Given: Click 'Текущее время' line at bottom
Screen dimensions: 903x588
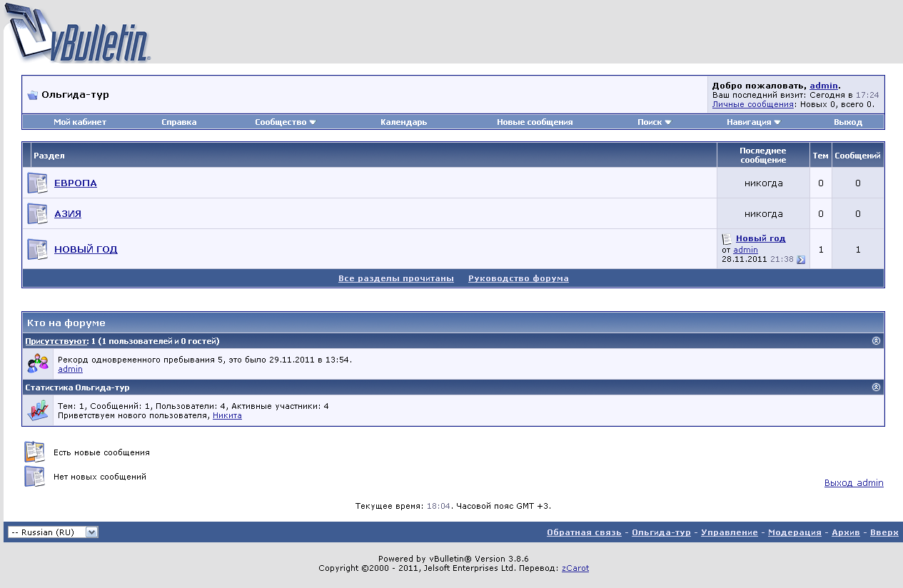Looking at the screenshot, I should pos(453,506).
